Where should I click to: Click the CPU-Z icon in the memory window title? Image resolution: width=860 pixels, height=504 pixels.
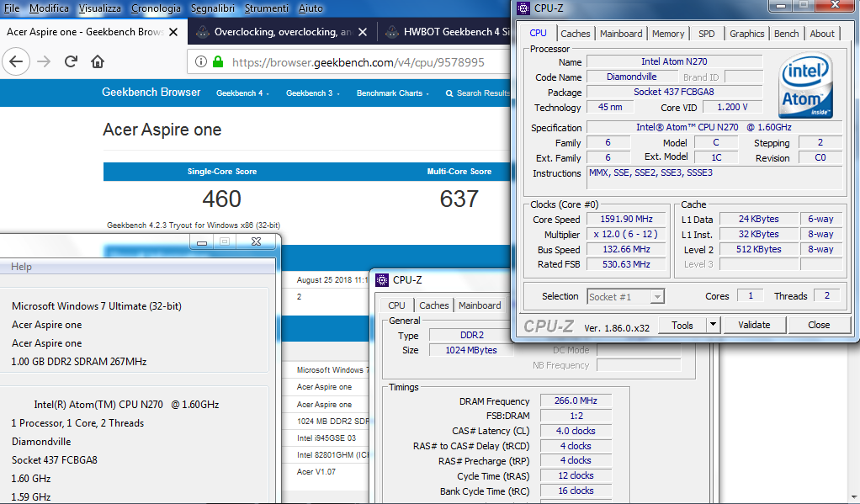[x=382, y=280]
